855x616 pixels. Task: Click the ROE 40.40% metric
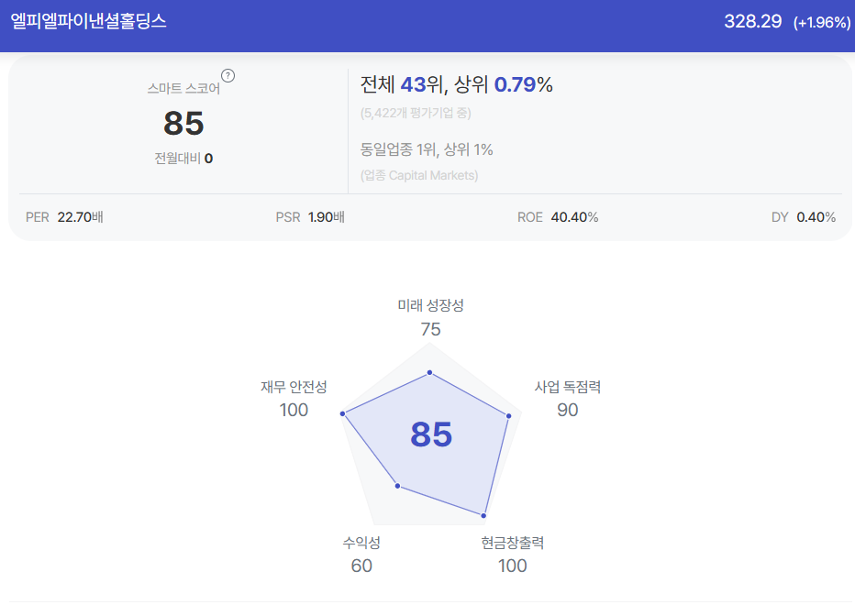pos(558,217)
